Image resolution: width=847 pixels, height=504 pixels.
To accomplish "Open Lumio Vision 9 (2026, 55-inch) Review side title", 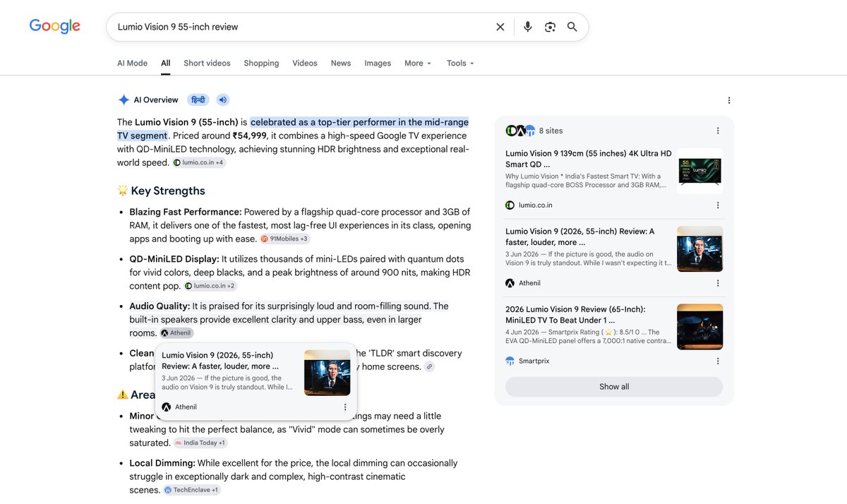I will (x=580, y=236).
